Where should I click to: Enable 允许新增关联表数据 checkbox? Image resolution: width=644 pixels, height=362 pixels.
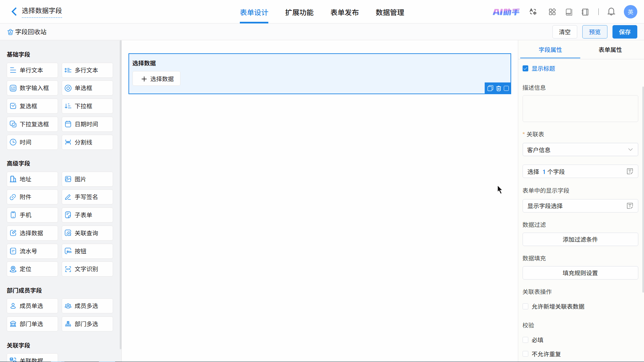526,307
